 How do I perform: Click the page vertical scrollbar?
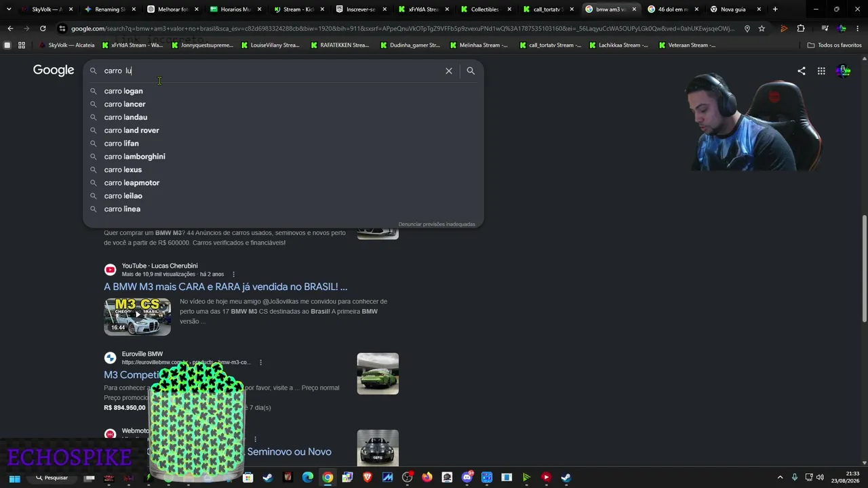click(x=864, y=269)
